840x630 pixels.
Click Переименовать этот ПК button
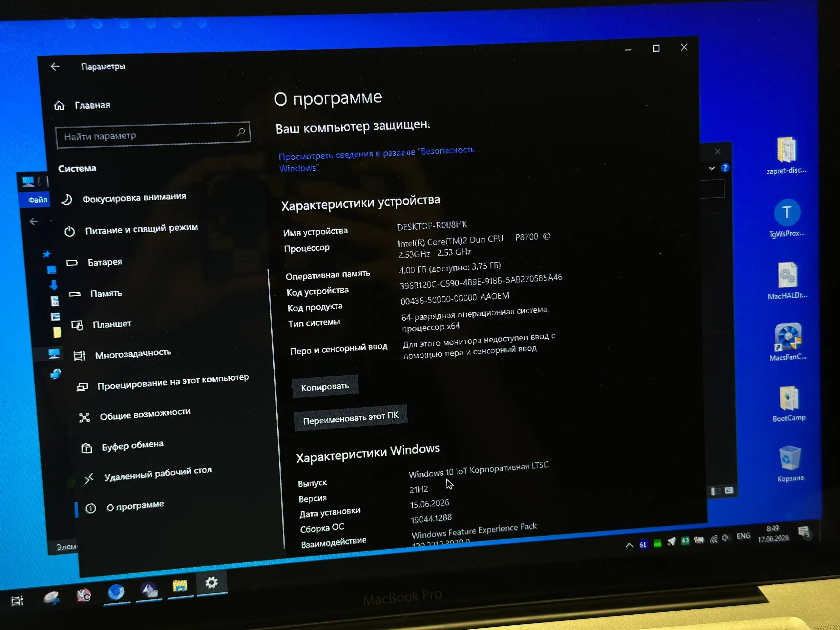pos(350,418)
